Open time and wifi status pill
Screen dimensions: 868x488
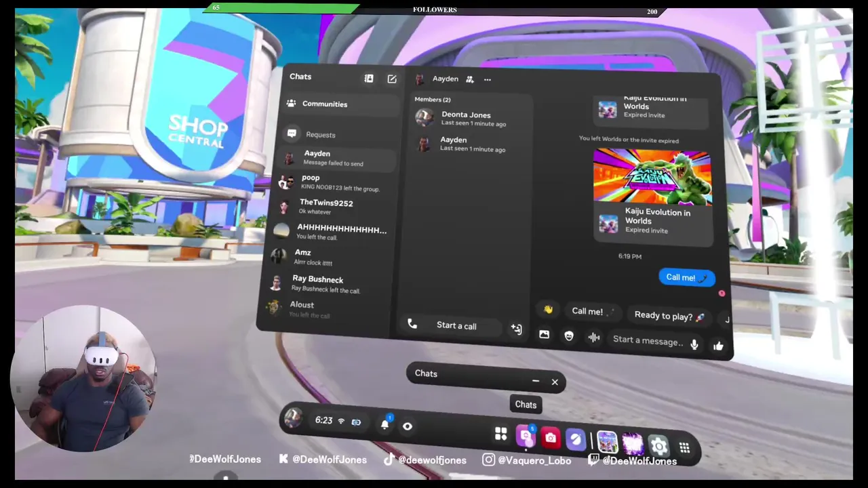click(x=338, y=421)
